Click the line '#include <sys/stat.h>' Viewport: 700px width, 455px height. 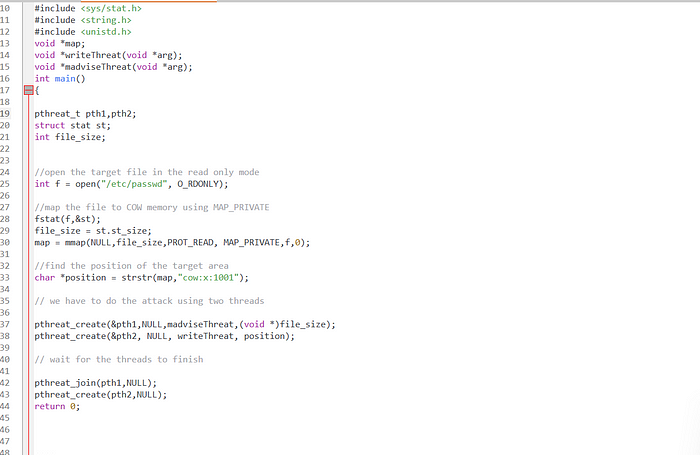tap(88, 8)
